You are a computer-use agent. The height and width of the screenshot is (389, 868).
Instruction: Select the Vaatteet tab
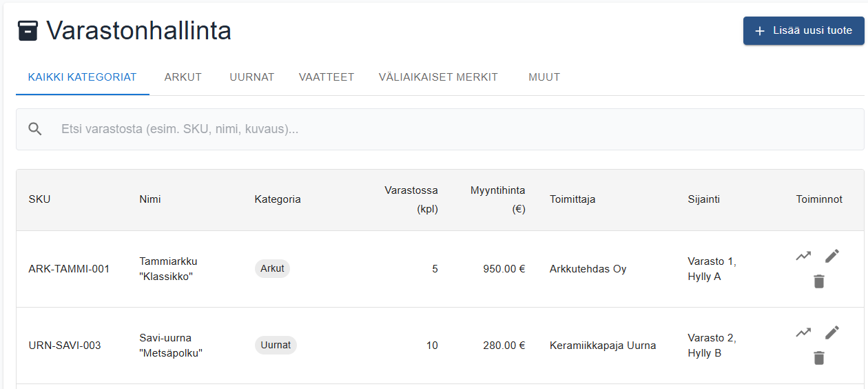click(327, 77)
